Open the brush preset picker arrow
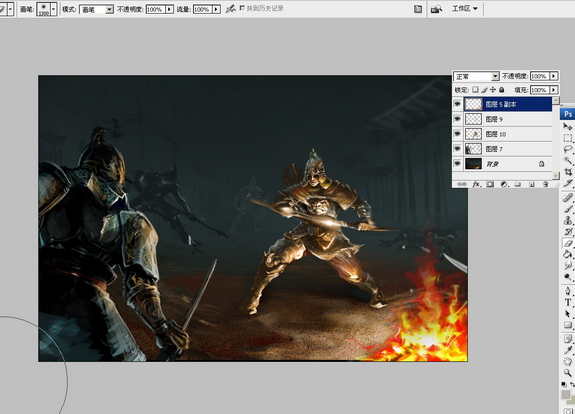The width and height of the screenshot is (575, 414). 54,9
